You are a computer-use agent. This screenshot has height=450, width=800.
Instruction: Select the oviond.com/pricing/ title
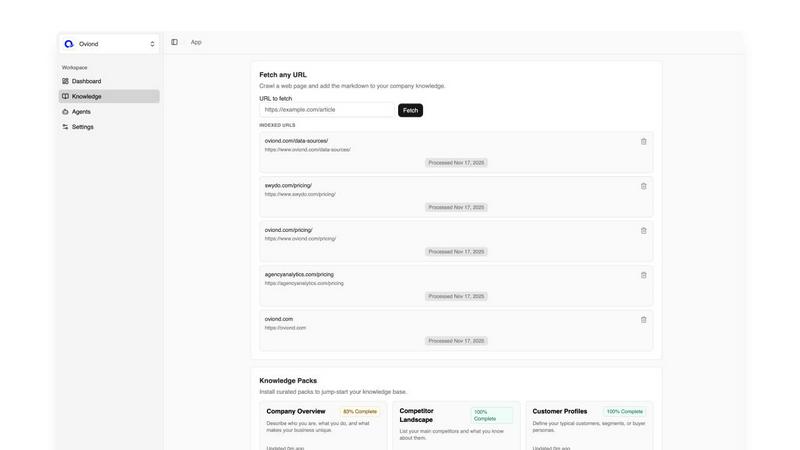[288, 230]
